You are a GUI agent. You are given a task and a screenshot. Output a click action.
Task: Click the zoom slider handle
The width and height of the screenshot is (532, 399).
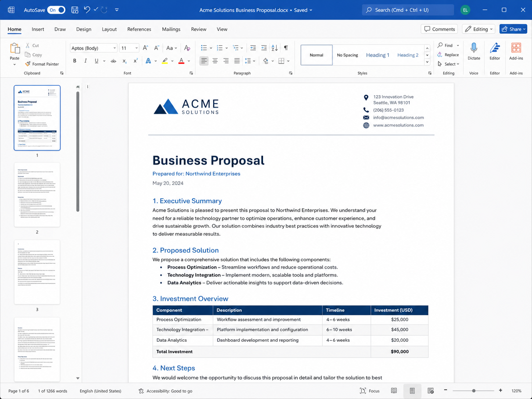pos(474,391)
